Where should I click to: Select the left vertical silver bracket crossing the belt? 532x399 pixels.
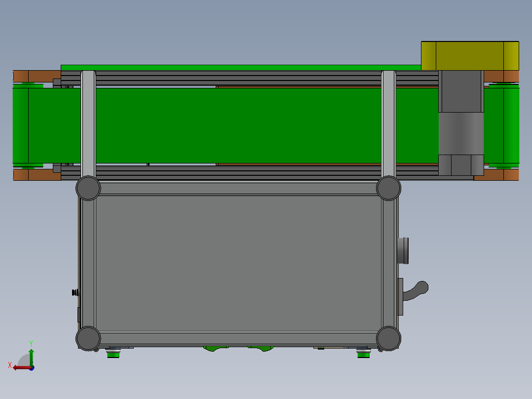click(88, 124)
